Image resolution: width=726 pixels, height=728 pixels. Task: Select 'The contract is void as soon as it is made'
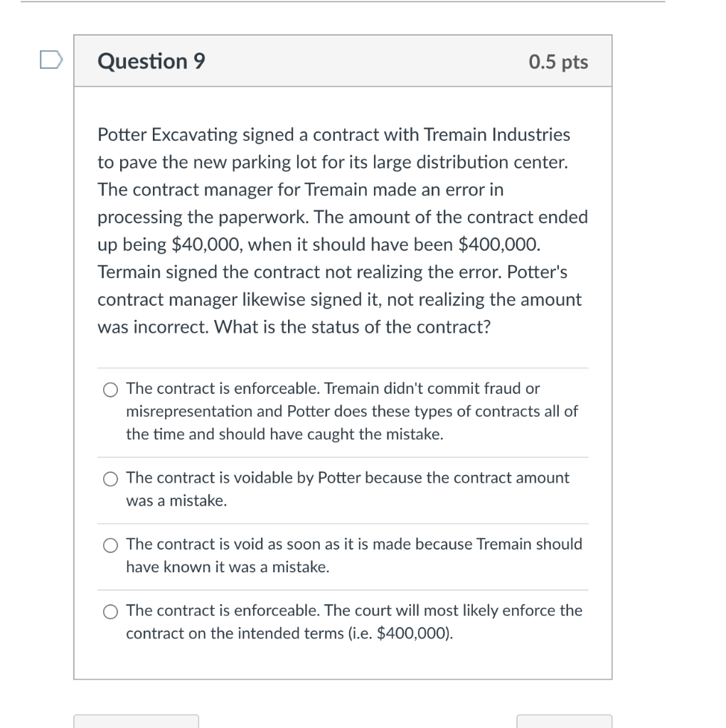(110, 545)
